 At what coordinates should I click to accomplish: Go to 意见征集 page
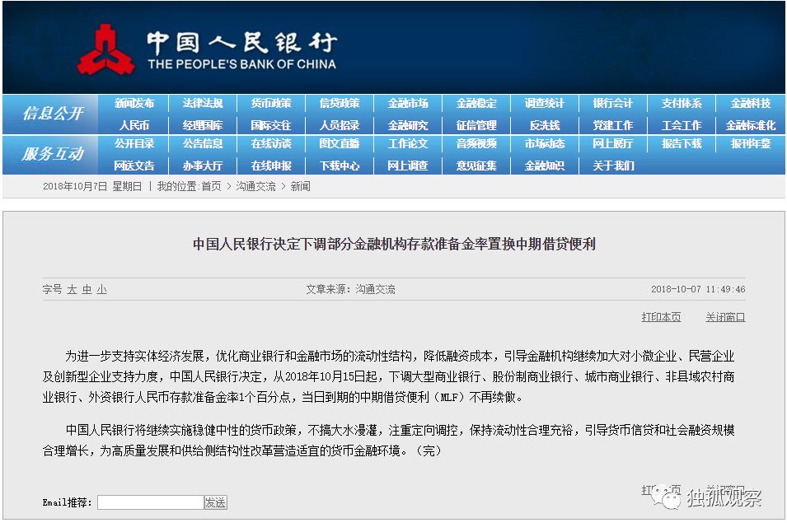pyautogui.click(x=476, y=166)
